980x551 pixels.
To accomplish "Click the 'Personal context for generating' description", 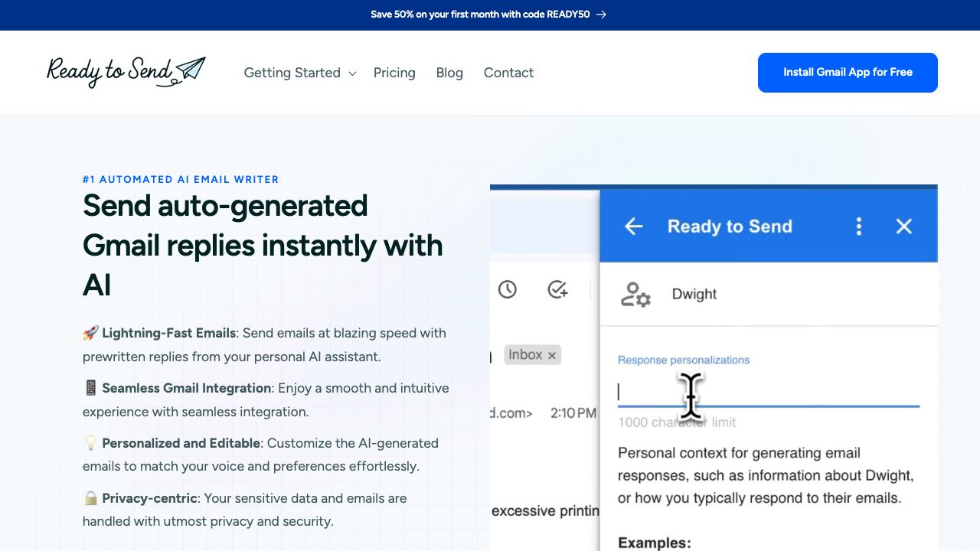I will [766, 475].
